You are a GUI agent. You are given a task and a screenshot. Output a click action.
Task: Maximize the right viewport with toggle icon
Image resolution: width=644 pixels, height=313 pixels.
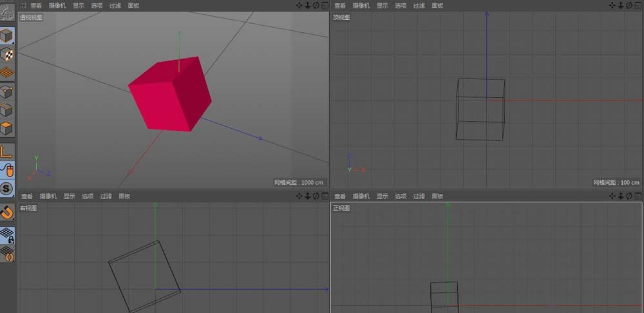[325, 196]
